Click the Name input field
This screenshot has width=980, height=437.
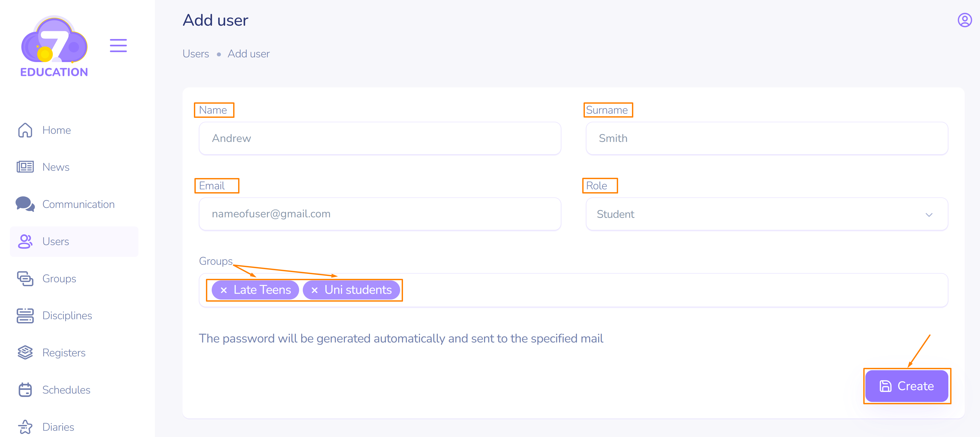(x=379, y=138)
